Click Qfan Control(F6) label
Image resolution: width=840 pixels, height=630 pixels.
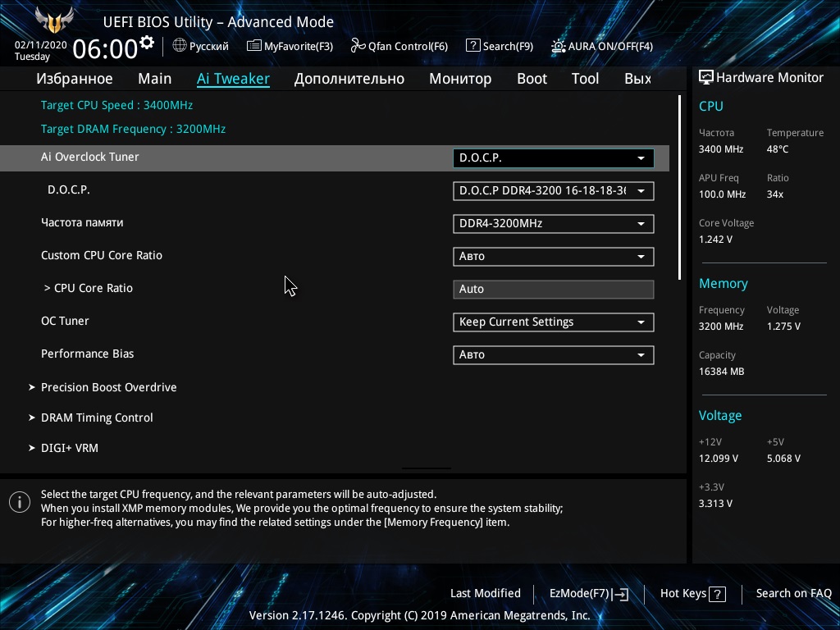pyautogui.click(x=408, y=46)
